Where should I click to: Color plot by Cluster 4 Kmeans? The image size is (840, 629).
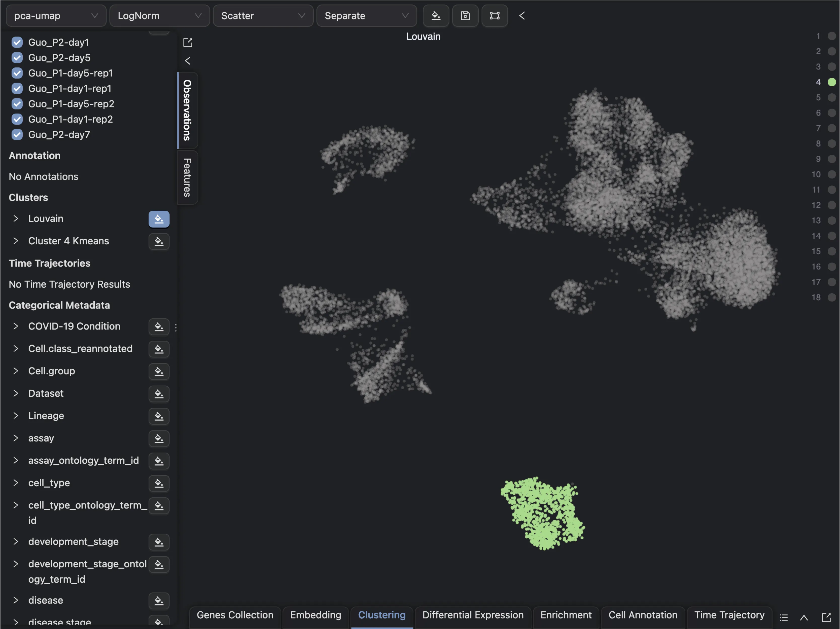click(x=159, y=241)
